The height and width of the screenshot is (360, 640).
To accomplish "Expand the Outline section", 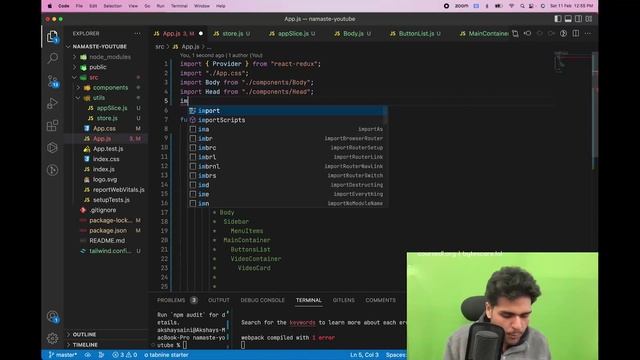I will [106, 334].
